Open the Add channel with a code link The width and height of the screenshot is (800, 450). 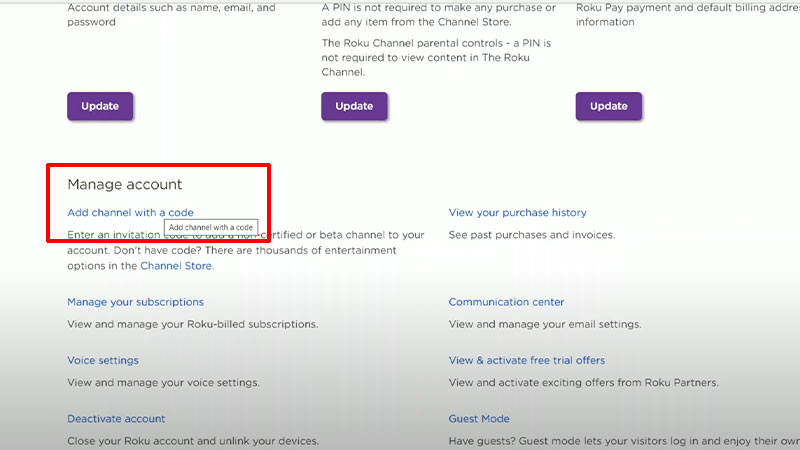130,213
